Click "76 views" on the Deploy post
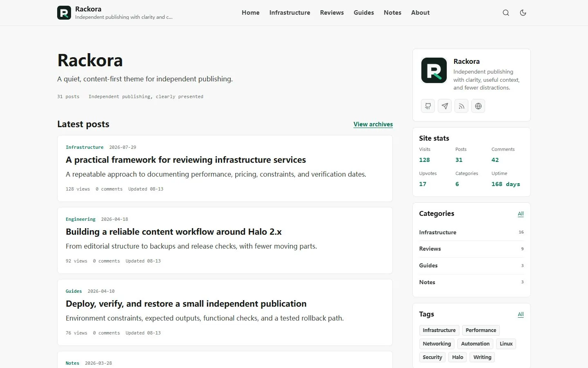 76,333
